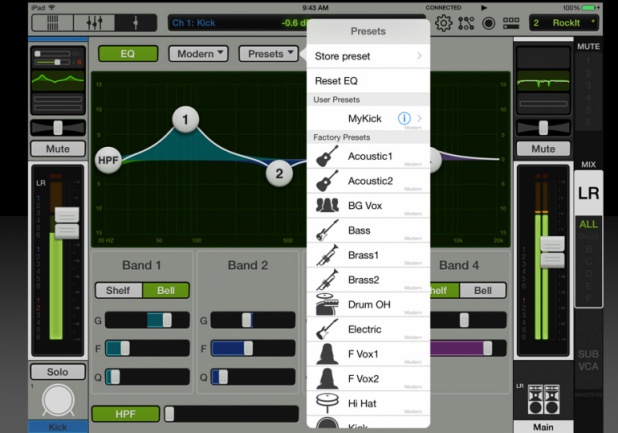Solo the Kick channel
This screenshot has height=433, width=618.
click(58, 372)
